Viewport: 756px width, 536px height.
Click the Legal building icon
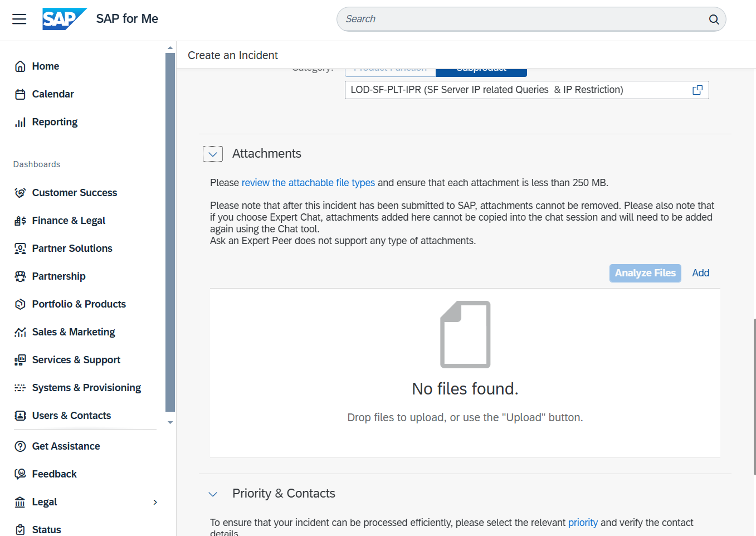(20, 502)
